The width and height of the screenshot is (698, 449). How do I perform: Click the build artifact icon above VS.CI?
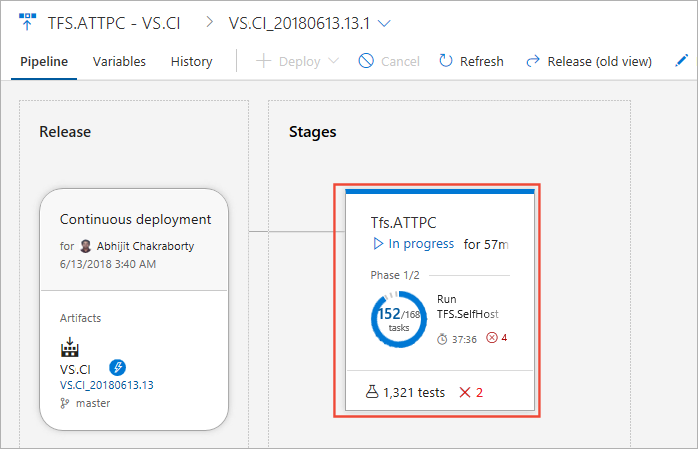tap(70, 348)
